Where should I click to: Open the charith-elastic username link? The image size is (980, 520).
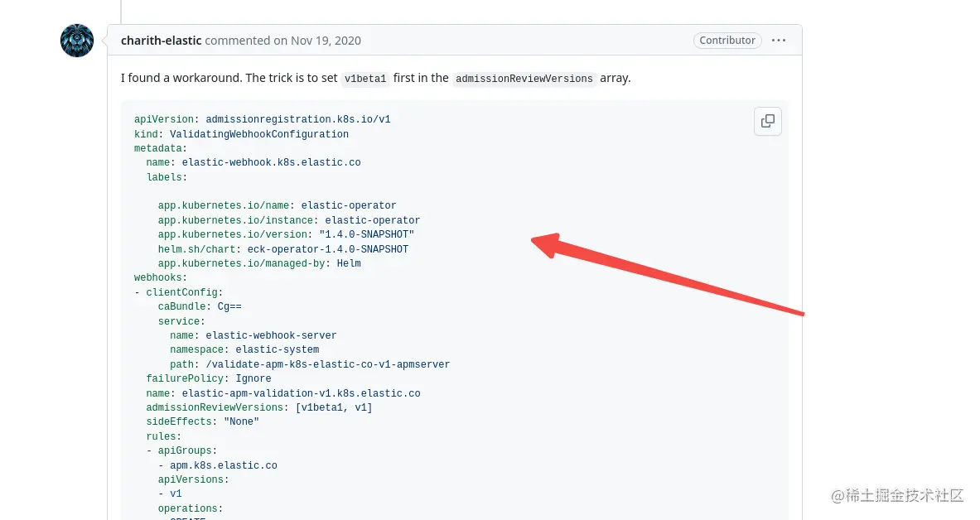(x=162, y=41)
